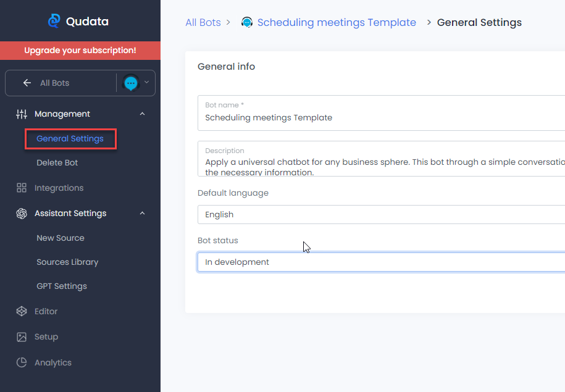Click Upgrade your subscription banner
The height and width of the screenshot is (392, 565).
pos(80,51)
